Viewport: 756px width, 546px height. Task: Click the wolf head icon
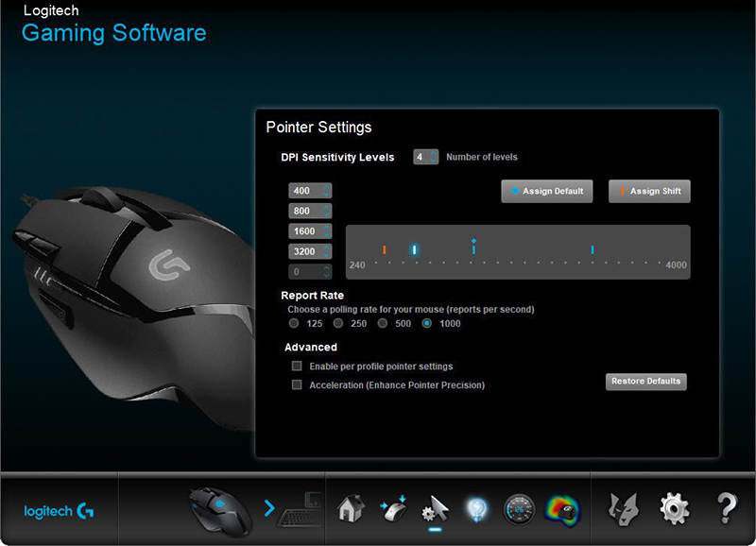coord(625,509)
